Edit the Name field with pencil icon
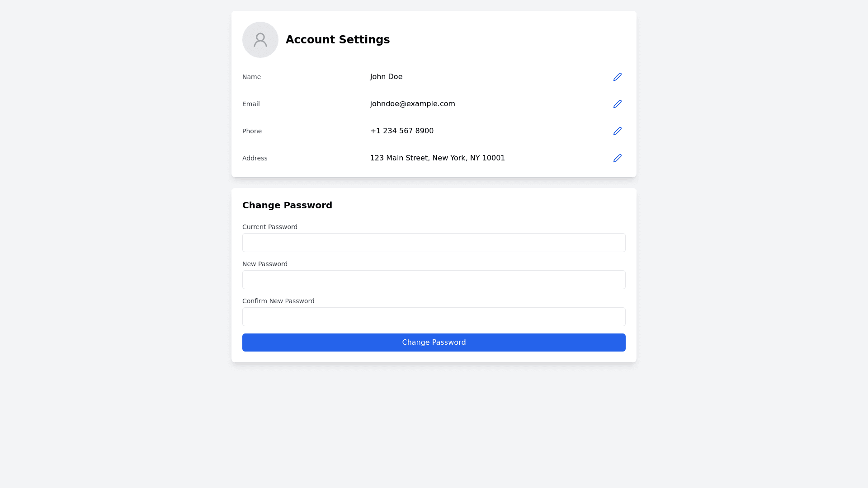868x488 pixels. pyautogui.click(x=618, y=77)
